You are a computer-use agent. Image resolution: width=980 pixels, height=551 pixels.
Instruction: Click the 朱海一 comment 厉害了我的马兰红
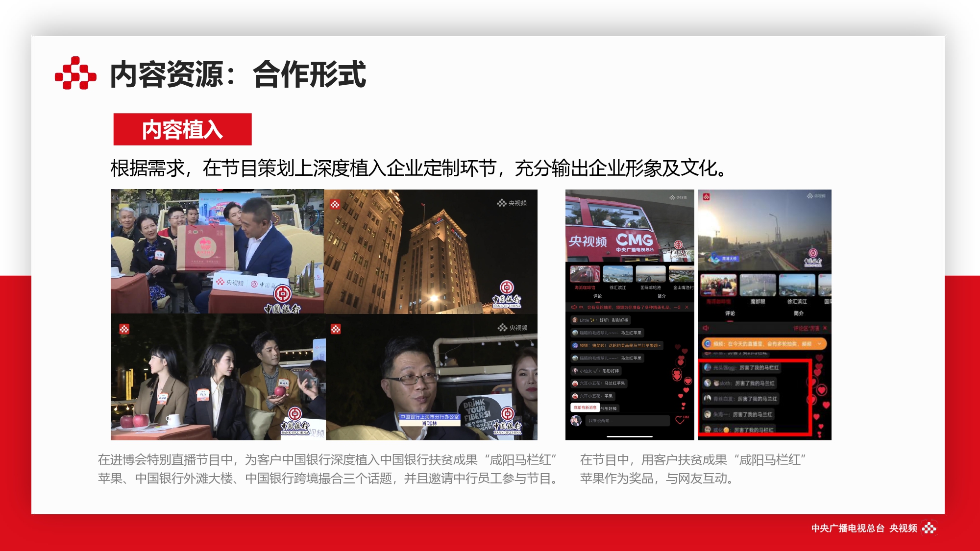(739, 415)
